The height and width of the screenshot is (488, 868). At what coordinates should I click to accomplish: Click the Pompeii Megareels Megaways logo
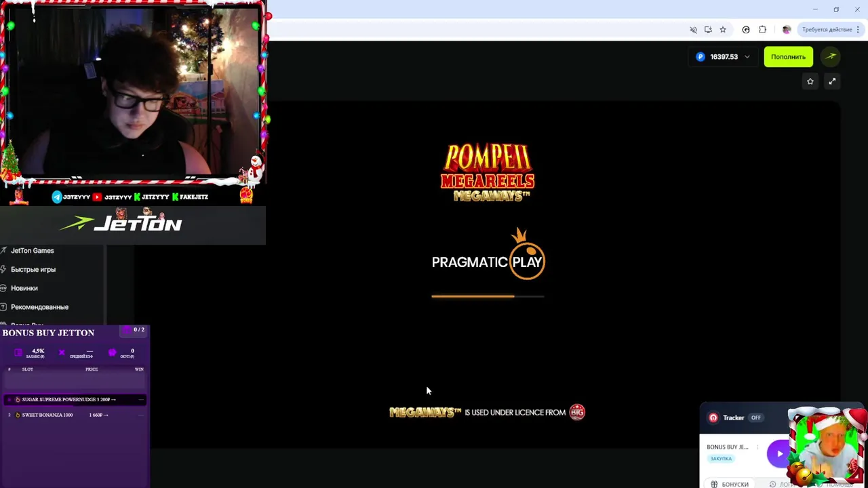(x=488, y=172)
